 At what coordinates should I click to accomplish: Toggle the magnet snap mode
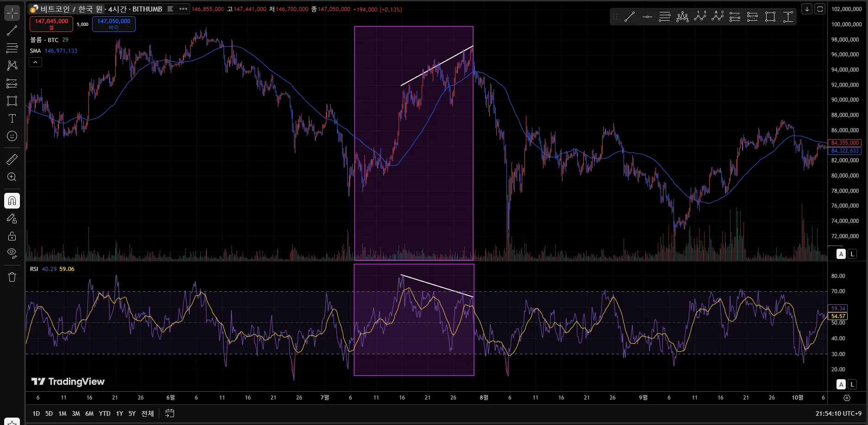(12, 201)
